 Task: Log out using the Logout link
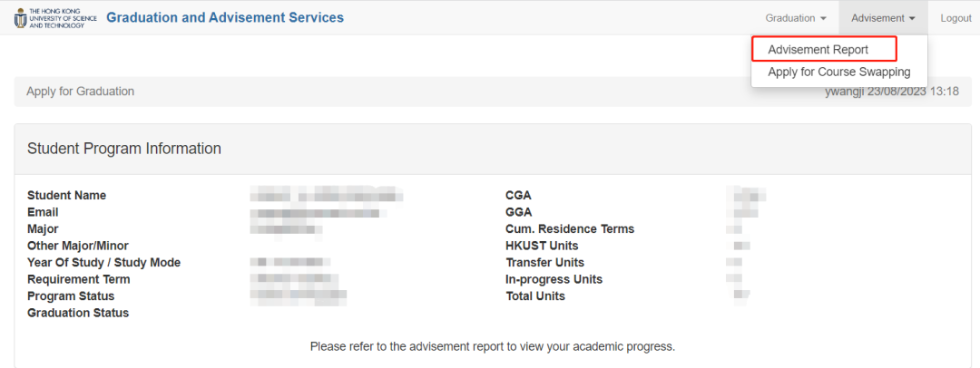tap(955, 18)
